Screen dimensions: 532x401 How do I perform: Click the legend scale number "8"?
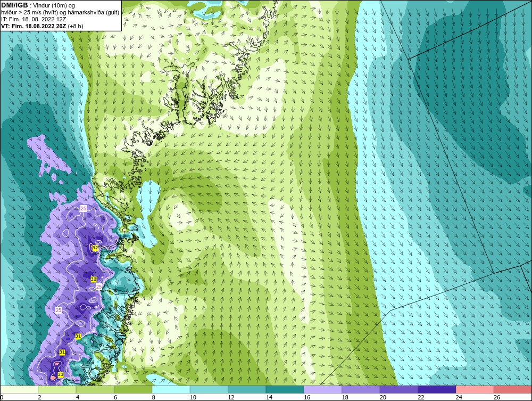click(x=154, y=398)
